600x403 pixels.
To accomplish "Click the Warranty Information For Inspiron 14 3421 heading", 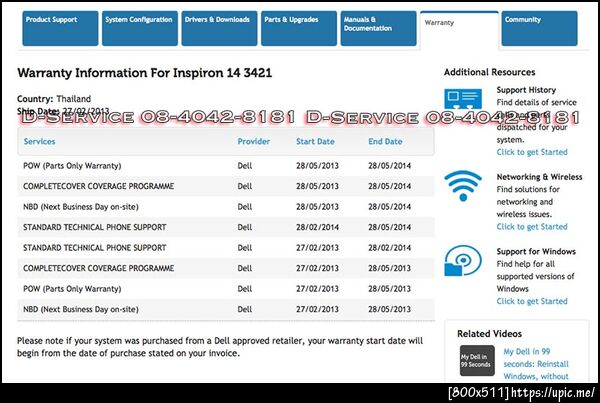I will 145,73.
